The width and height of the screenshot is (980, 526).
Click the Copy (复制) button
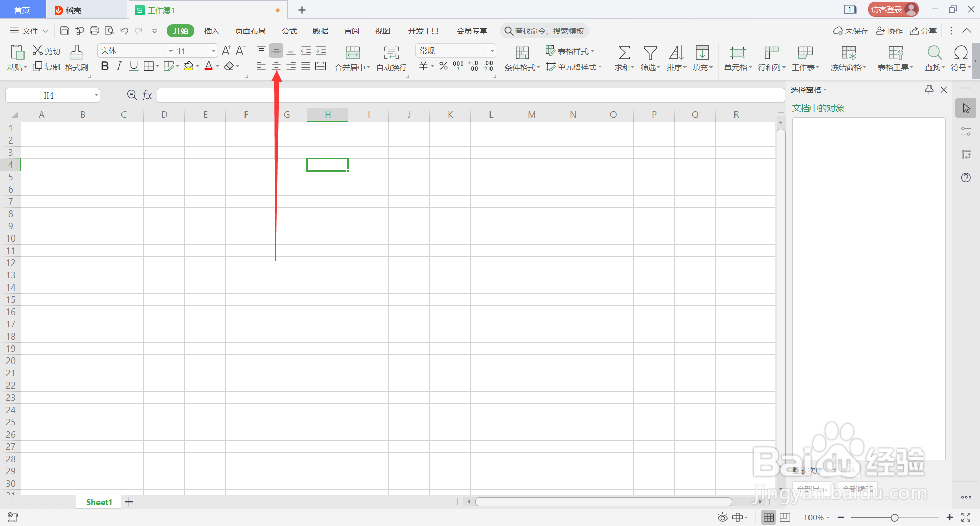46,67
